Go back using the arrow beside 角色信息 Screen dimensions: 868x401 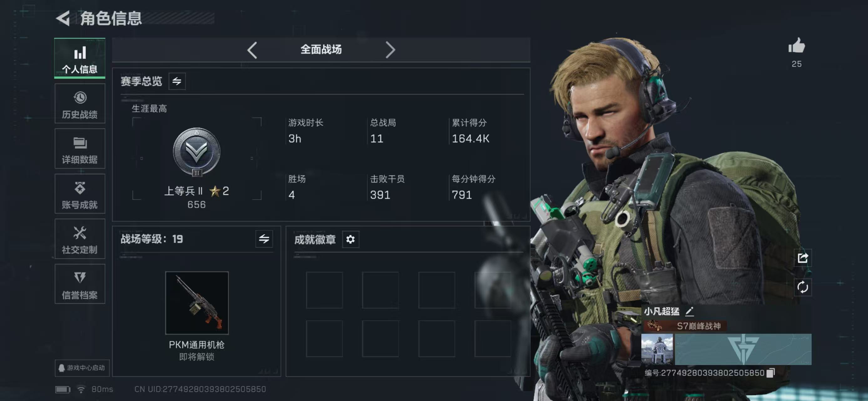[x=63, y=18]
